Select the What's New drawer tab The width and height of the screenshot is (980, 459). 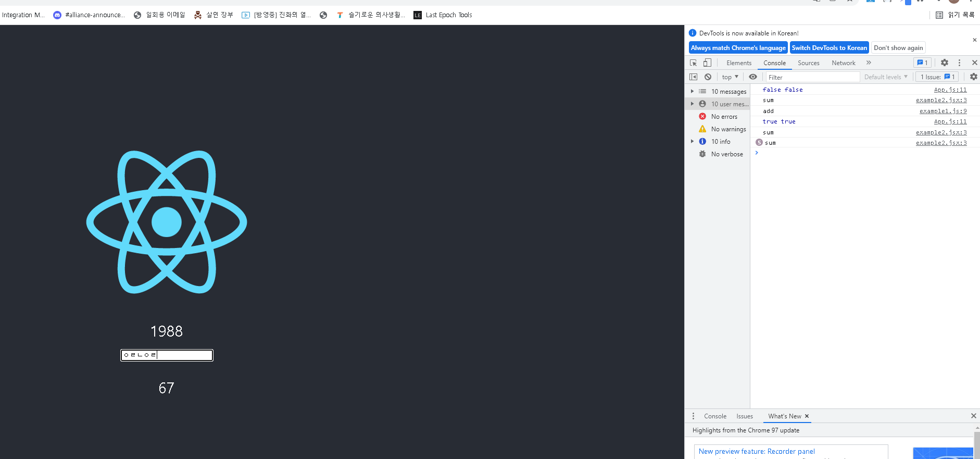coord(784,416)
